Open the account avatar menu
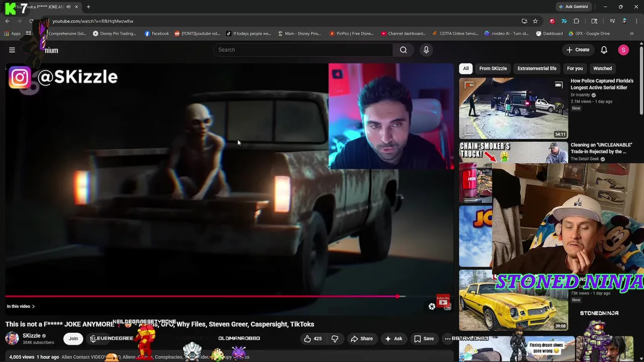Viewport: 644px width, 362px height. pyautogui.click(x=623, y=50)
